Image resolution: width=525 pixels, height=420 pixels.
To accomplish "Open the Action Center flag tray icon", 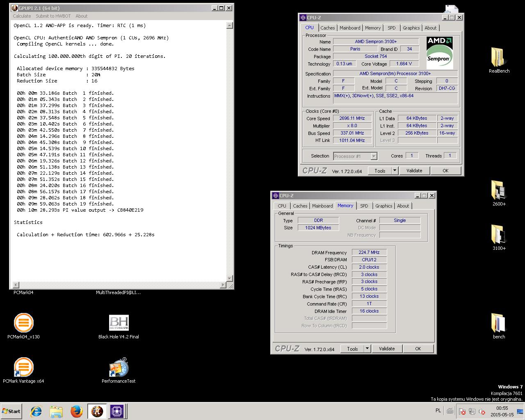I will tap(462, 411).
